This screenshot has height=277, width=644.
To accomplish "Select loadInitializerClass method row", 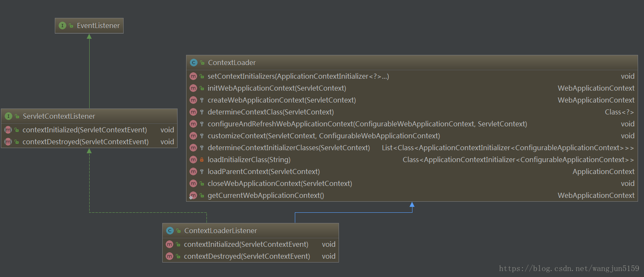I will pos(412,160).
